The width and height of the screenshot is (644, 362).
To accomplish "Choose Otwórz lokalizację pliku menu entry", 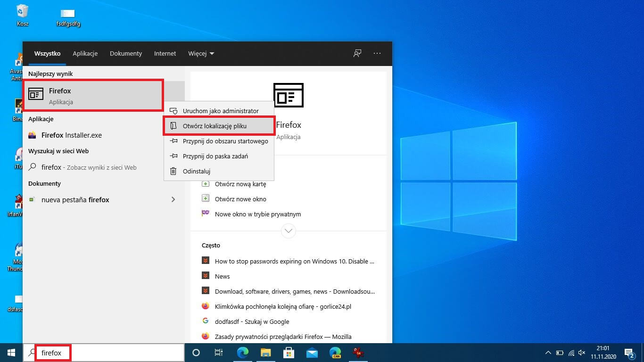I will pos(219,126).
